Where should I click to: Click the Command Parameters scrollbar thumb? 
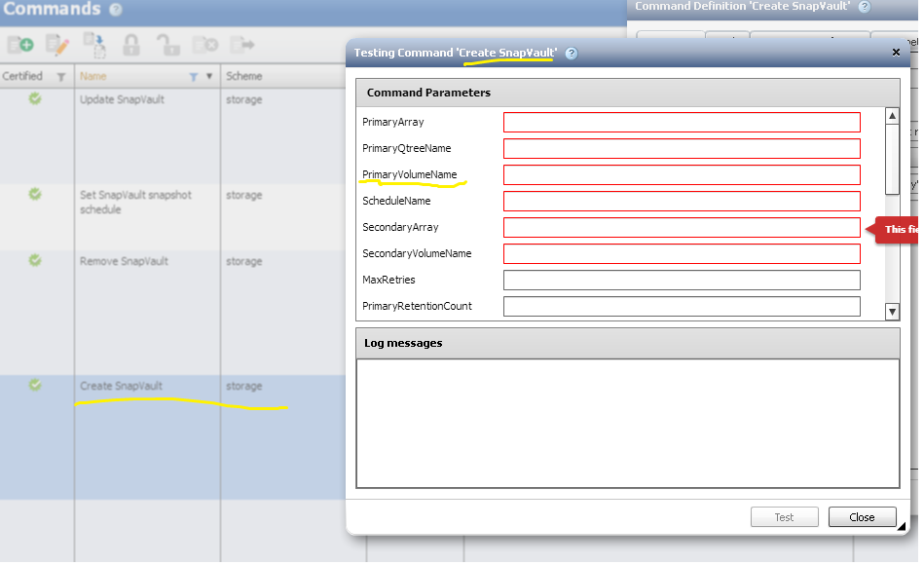coord(892,159)
